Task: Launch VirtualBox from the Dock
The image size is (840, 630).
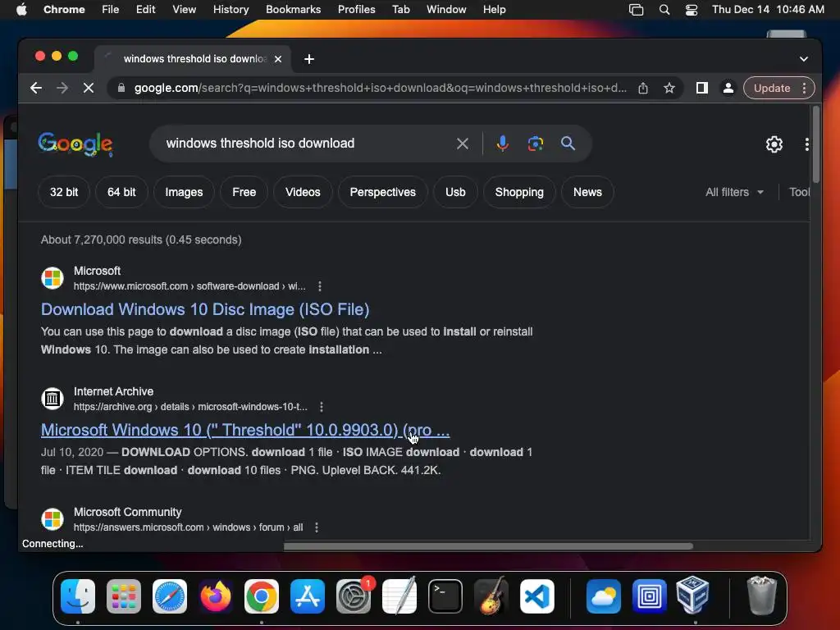Action: pyautogui.click(x=692, y=596)
